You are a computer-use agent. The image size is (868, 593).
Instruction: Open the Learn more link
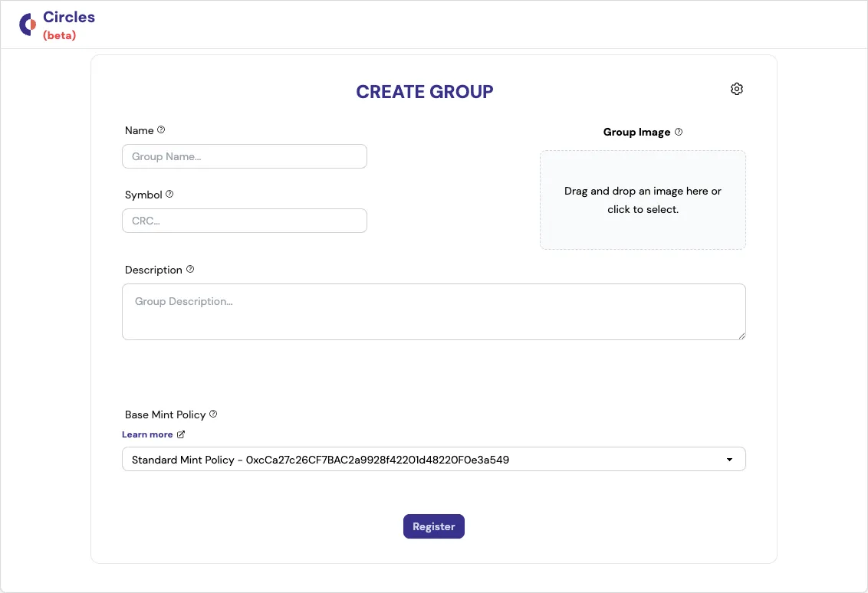pos(147,434)
